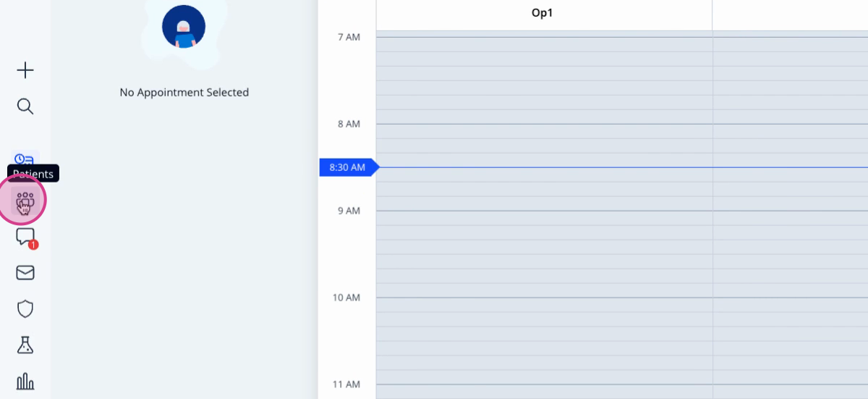Viewport: 868px width, 399px height.
Task: Click the plus icon to add new
Action: [25, 70]
